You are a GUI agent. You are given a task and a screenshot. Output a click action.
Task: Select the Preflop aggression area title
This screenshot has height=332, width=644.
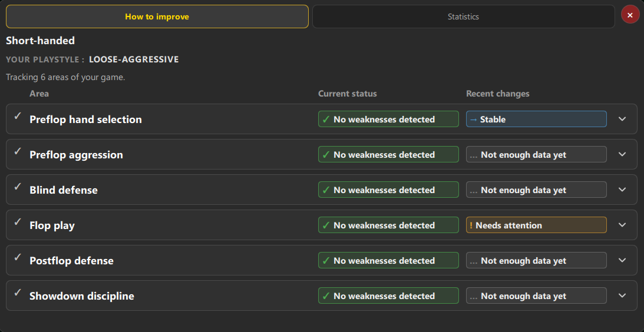point(76,155)
